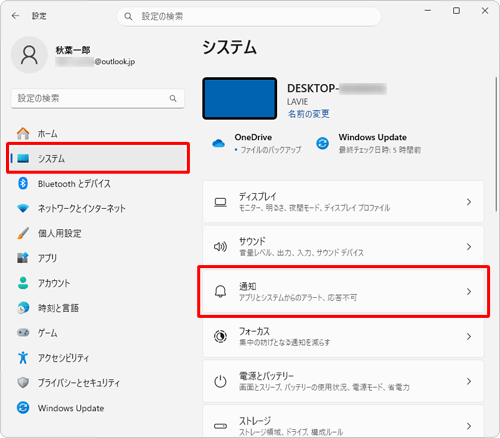
Task: Expand ディスプレイ settings via its chevron
Action: pyautogui.click(x=469, y=202)
